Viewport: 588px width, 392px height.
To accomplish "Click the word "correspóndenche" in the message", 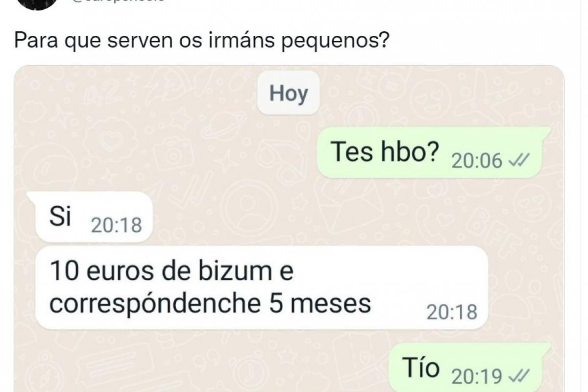I will (x=155, y=304).
